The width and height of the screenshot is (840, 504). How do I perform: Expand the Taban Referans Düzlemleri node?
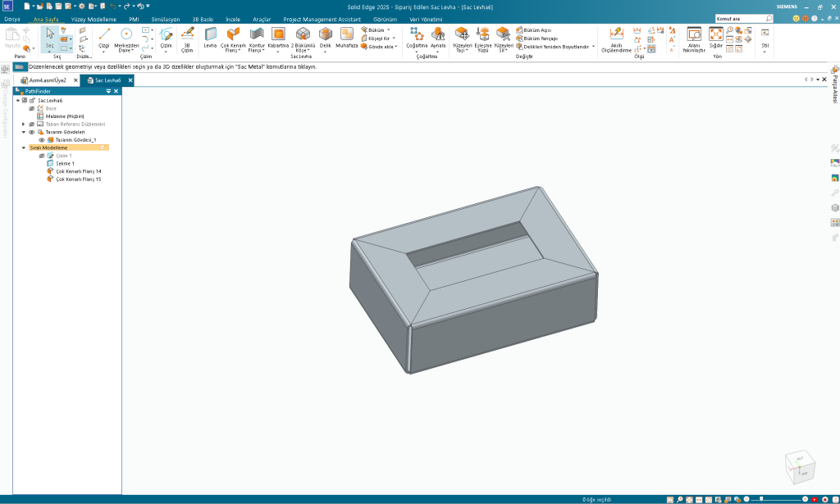pyautogui.click(x=24, y=124)
